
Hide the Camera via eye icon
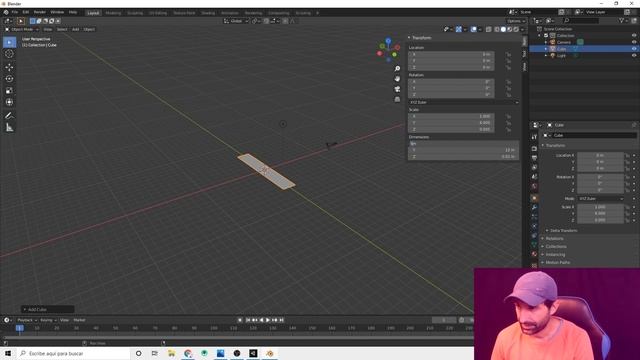coord(634,42)
